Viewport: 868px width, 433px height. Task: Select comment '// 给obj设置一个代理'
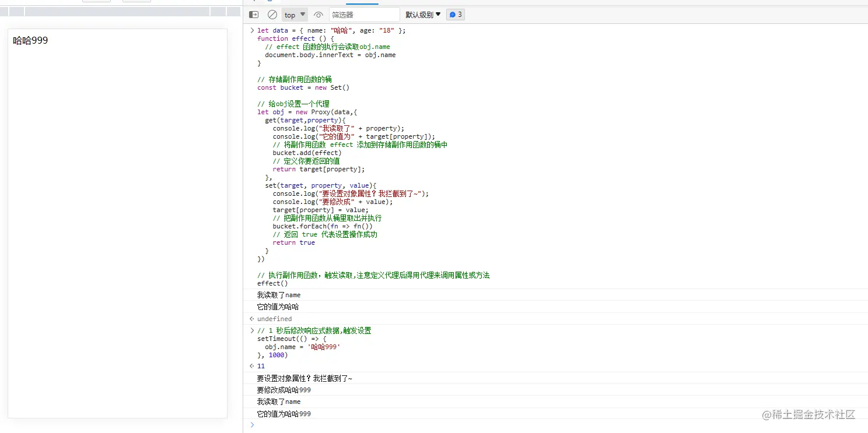tap(293, 104)
